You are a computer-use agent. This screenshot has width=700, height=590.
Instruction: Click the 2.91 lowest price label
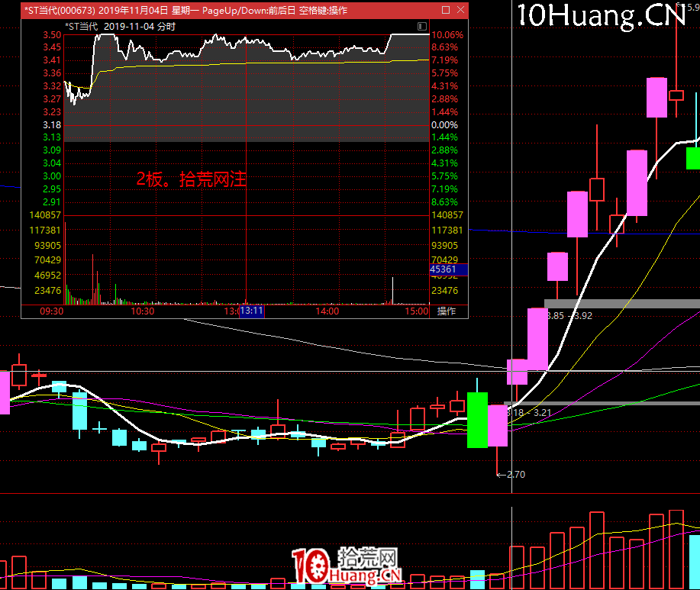(52, 202)
